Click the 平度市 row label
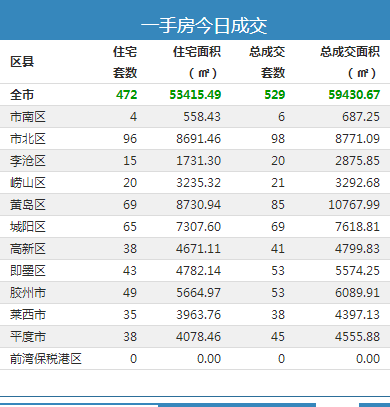This screenshot has width=390, height=407. coord(28,337)
